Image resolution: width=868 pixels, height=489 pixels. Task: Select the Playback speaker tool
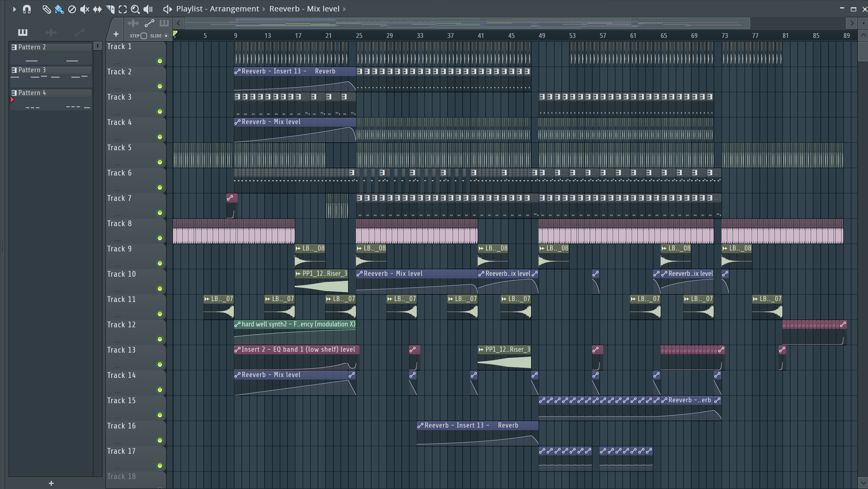pos(148,9)
